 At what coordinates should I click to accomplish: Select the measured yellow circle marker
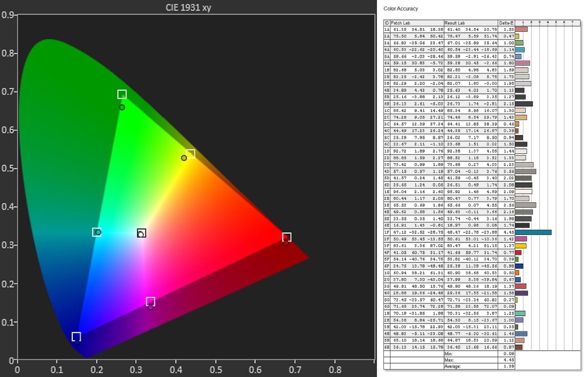184,158
